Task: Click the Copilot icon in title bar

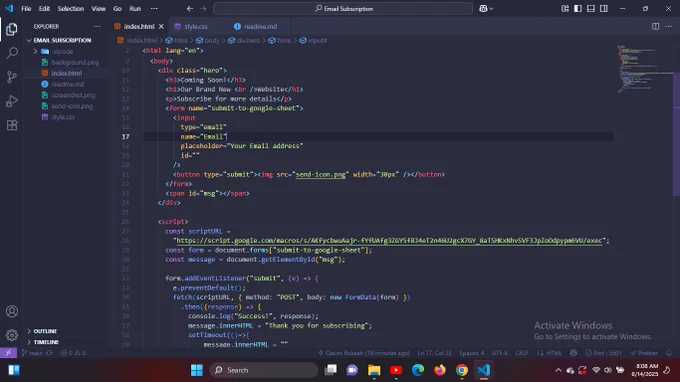Action: (483, 9)
